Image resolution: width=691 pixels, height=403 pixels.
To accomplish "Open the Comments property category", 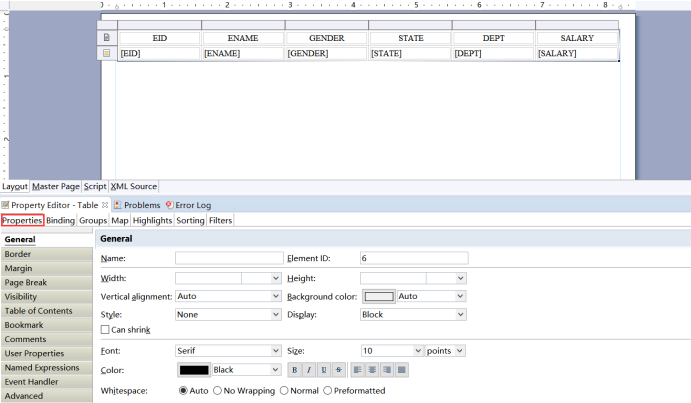I will (47, 339).
